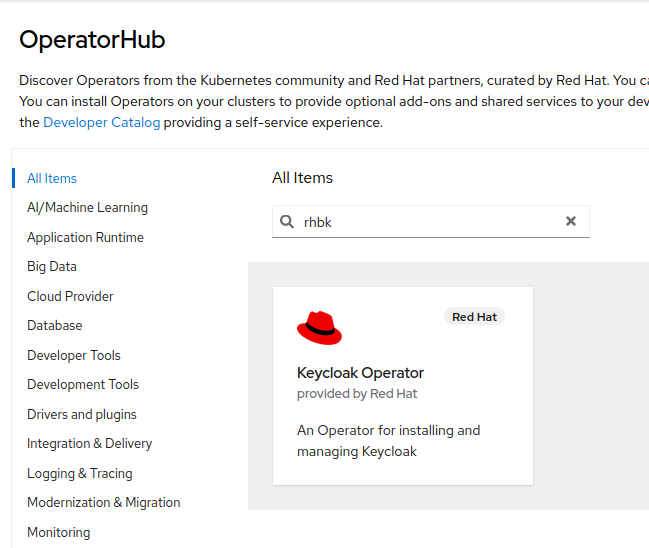This screenshot has height=548, width=649.
Task: Click the Red Hat source badge
Action: pos(474,317)
